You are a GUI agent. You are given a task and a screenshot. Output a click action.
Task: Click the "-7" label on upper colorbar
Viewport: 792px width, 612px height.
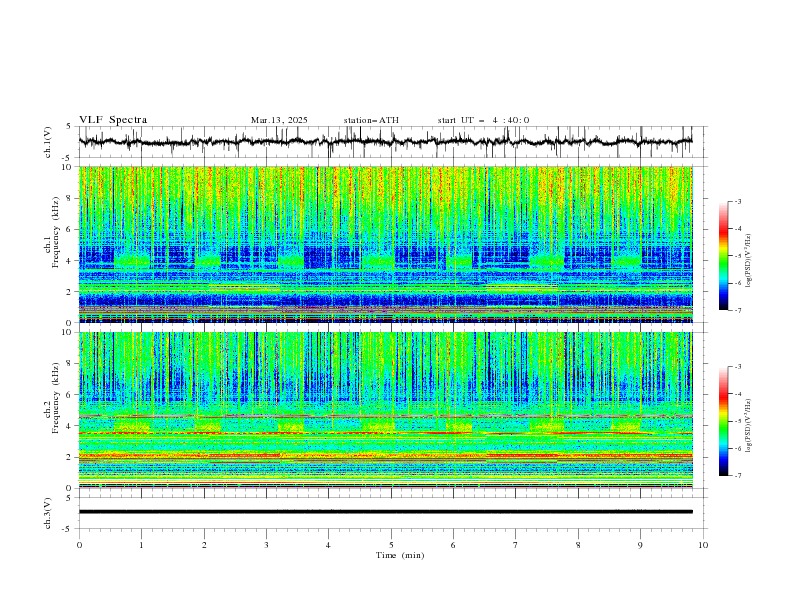(738, 310)
